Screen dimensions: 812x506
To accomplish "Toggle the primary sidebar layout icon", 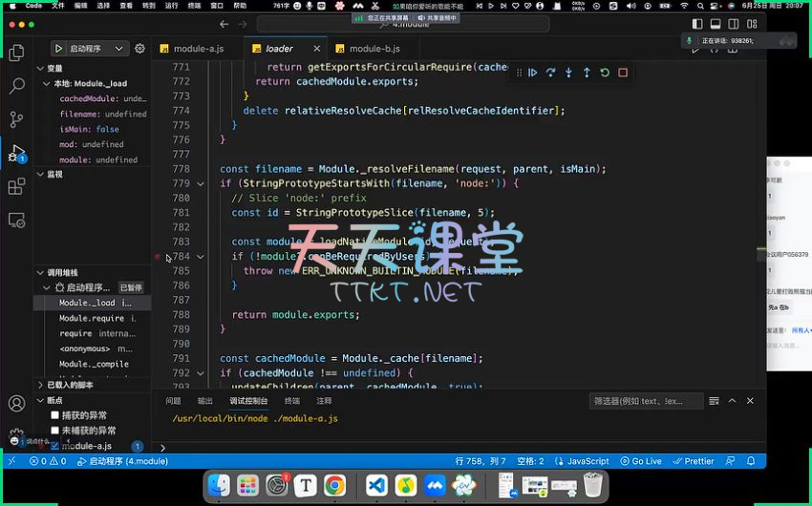I will click(697, 24).
